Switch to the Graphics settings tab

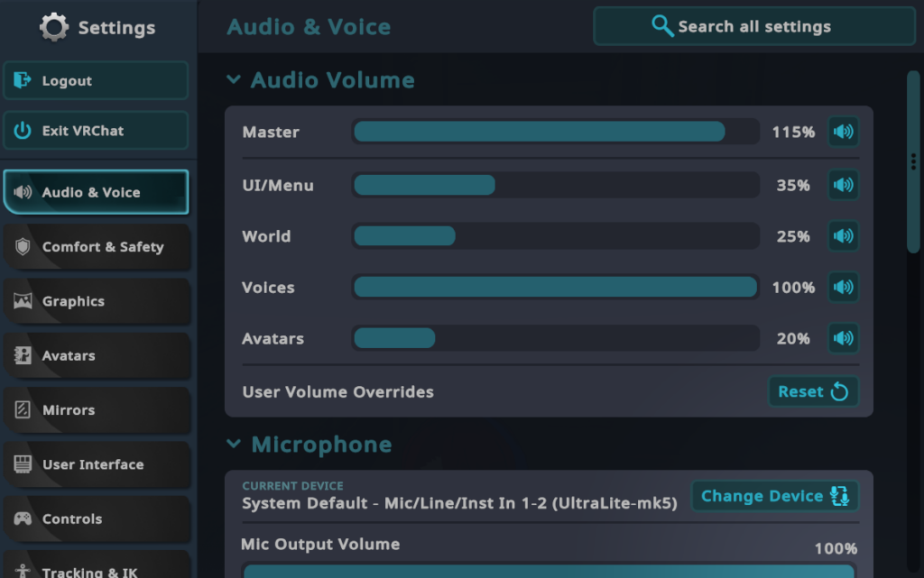pos(96,301)
